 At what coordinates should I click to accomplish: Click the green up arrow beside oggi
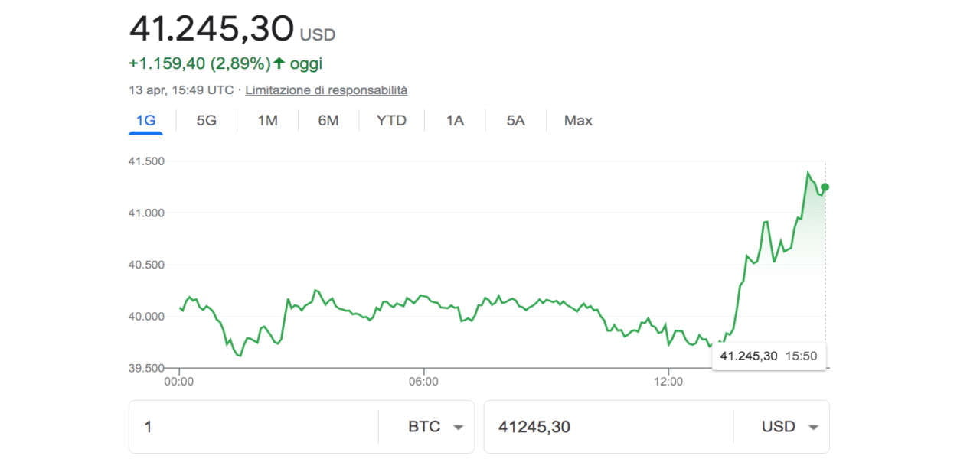(279, 63)
